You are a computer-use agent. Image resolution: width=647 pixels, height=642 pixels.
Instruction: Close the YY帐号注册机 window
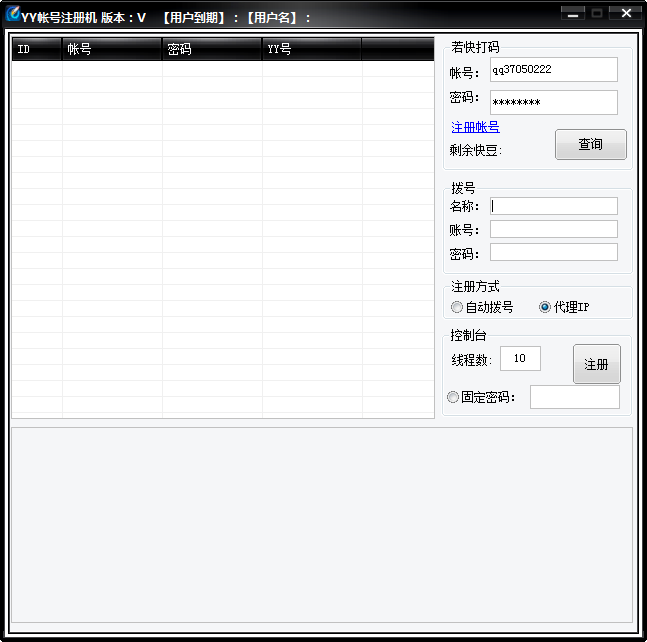pyautogui.click(x=626, y=13)
